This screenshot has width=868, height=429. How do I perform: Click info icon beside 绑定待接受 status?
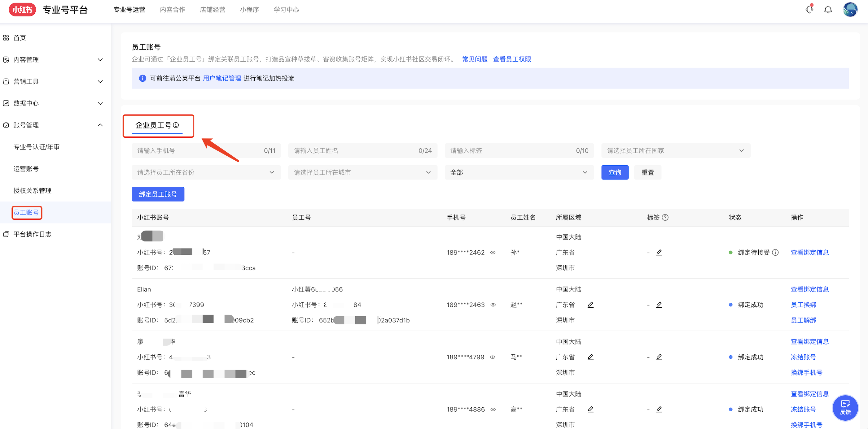point(775,252)
